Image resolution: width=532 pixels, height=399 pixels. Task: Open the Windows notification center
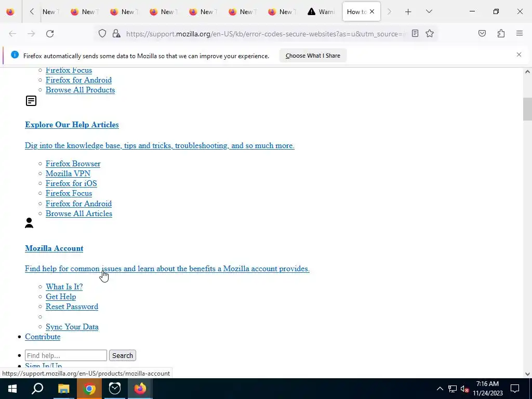click(515, 389)
